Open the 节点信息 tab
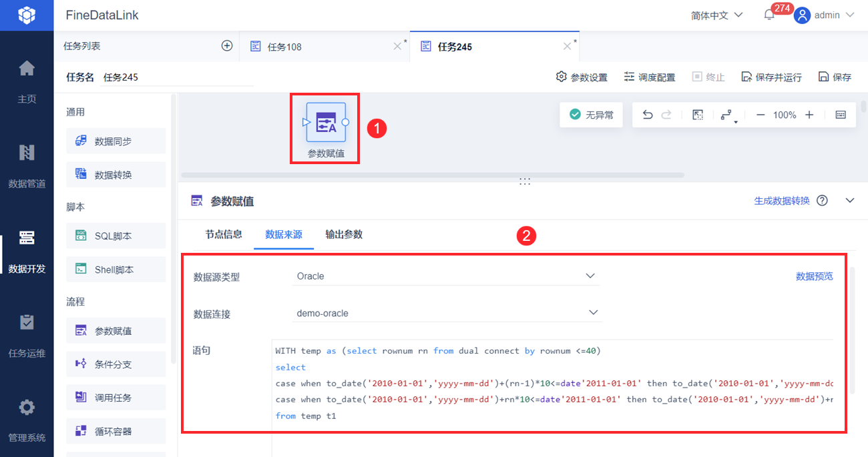This screenshot has width=868, height=457. [223, 234]
